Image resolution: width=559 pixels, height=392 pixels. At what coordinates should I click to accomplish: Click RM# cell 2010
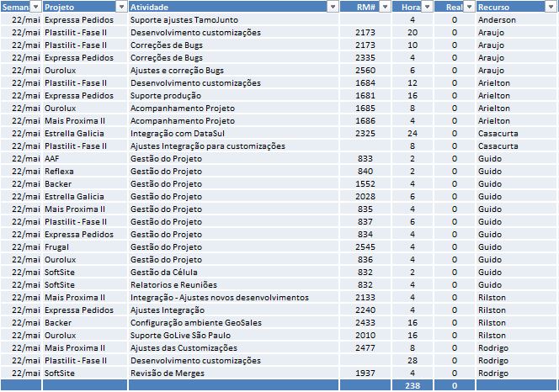365,335
